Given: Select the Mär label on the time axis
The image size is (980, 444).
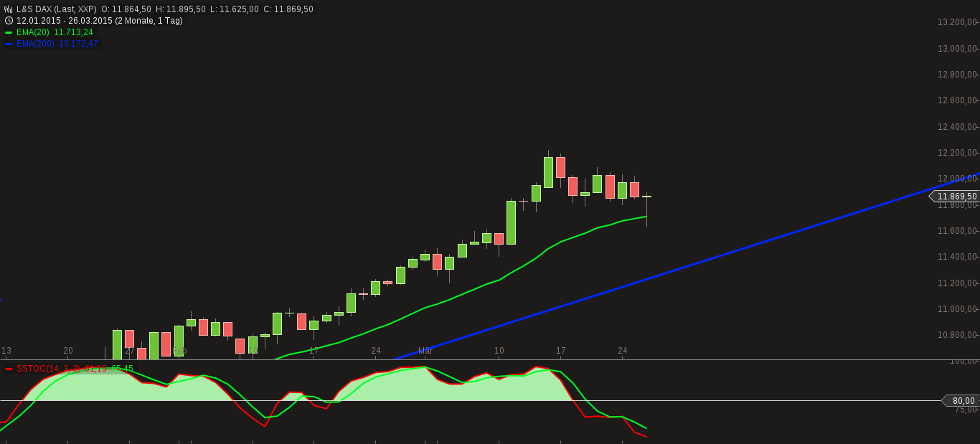Looking at the screenshot, I should point(426,351).
